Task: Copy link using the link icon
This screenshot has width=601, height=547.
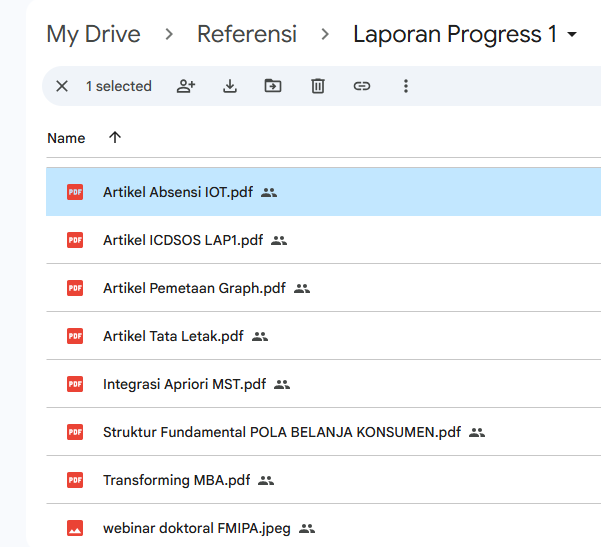Action: pyautogui.click(x=362, y=87)
